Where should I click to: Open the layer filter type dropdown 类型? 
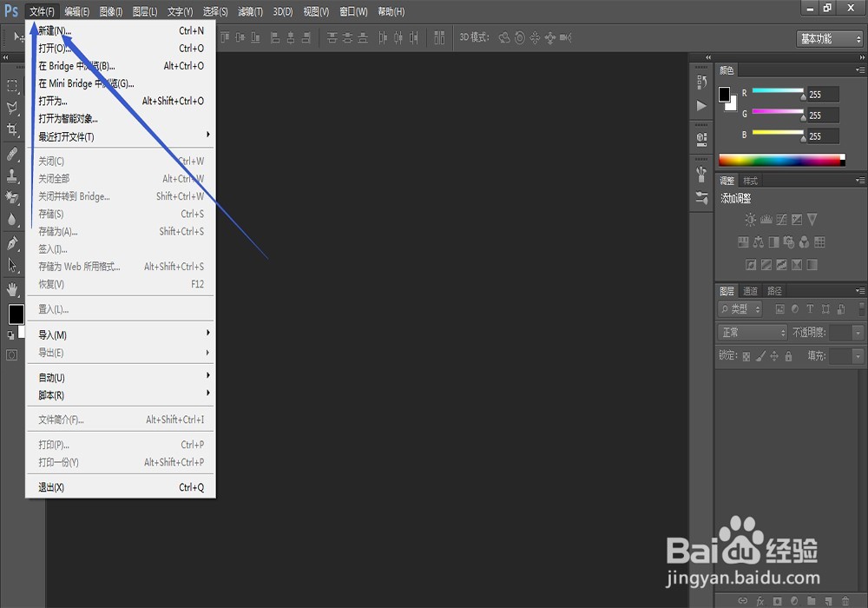740,309
